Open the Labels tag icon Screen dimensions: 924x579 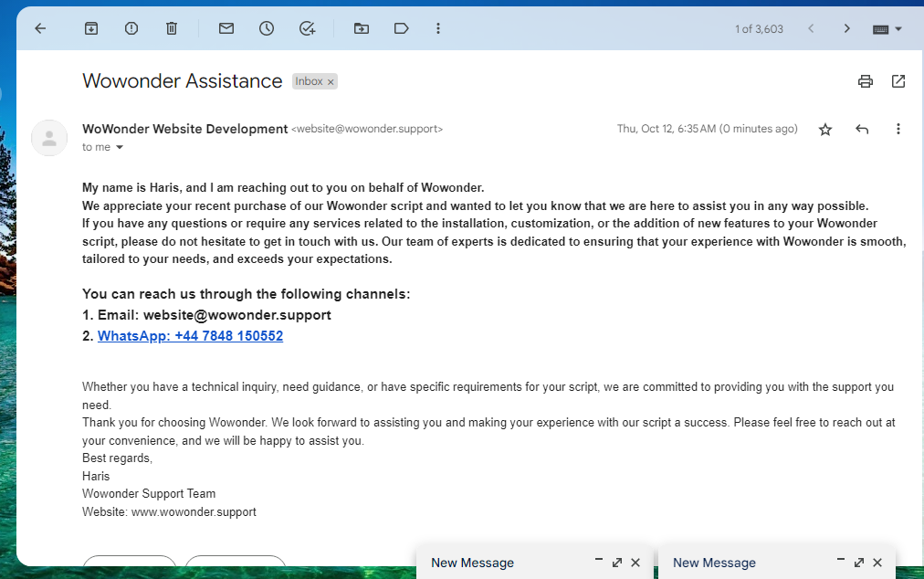(402, 28)
